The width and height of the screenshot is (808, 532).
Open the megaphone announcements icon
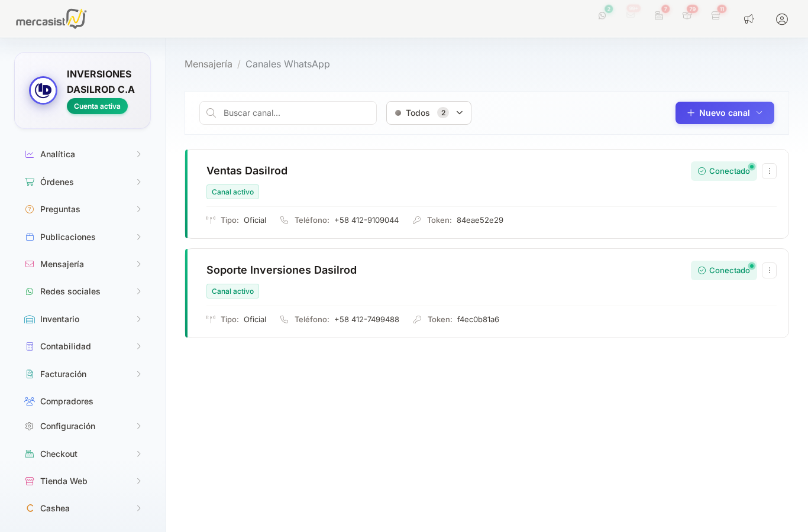click(749, 19)
